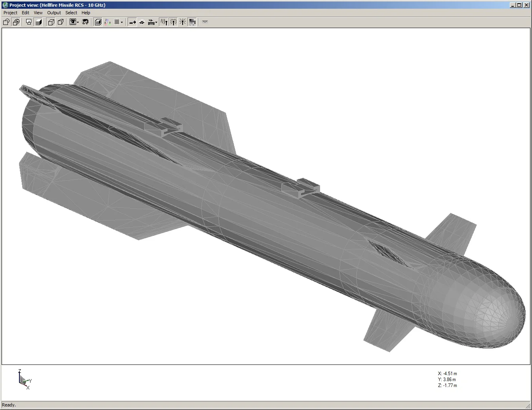
Task: Click the XYZ coordinate axes icon
Action: (108, 22)
